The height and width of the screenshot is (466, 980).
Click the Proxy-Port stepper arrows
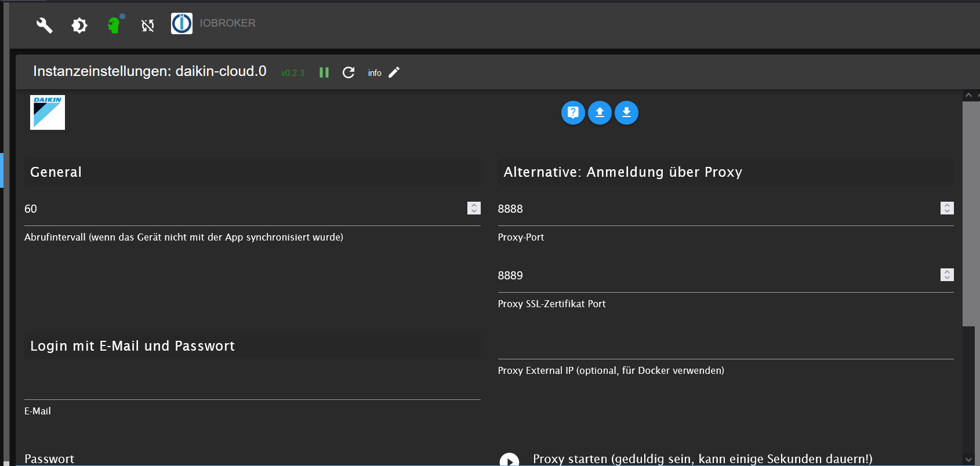point(947,208)
